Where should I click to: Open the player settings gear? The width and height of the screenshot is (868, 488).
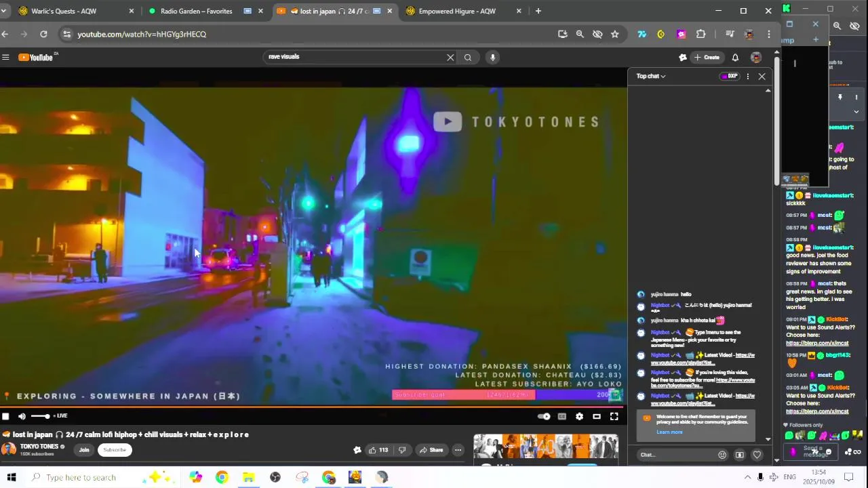coord(579,416)
